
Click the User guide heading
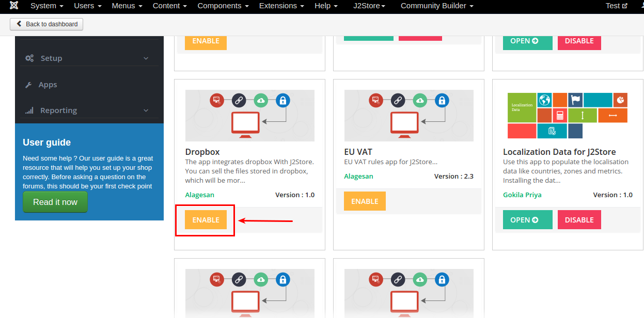click(x=47, y=142)
